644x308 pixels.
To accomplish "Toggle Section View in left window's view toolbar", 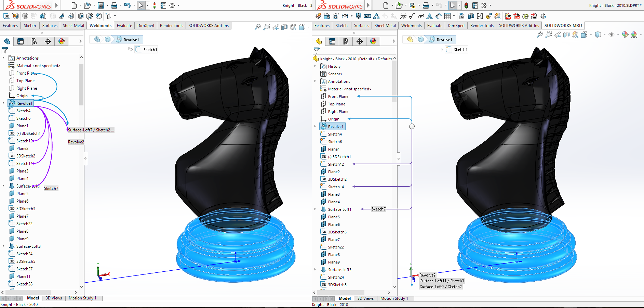I will tap(284, 27).
